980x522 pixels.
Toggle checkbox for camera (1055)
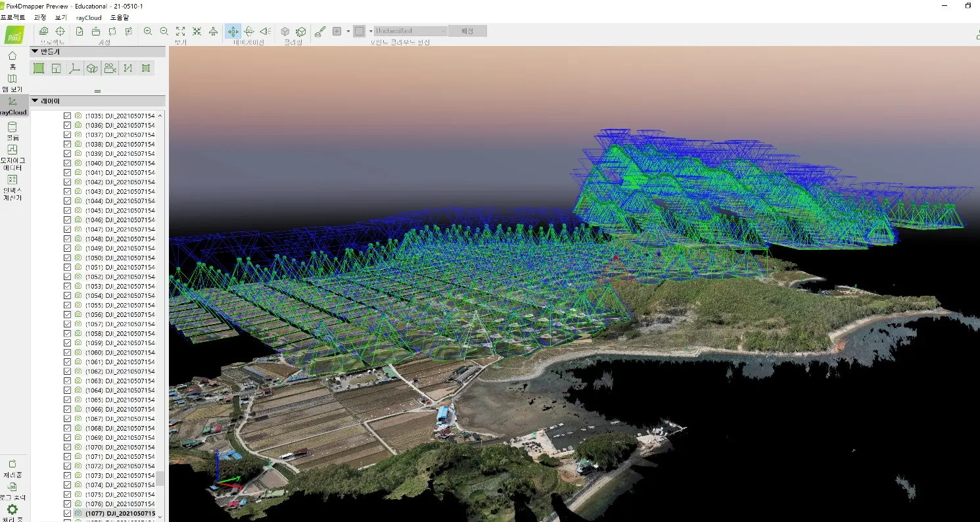tap(67, 305)
